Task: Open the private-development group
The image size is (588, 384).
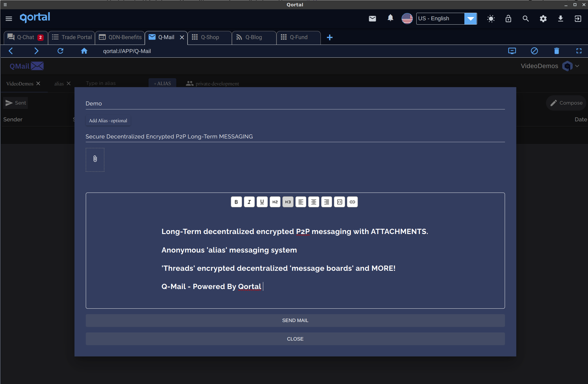Action: click(213, 84)
